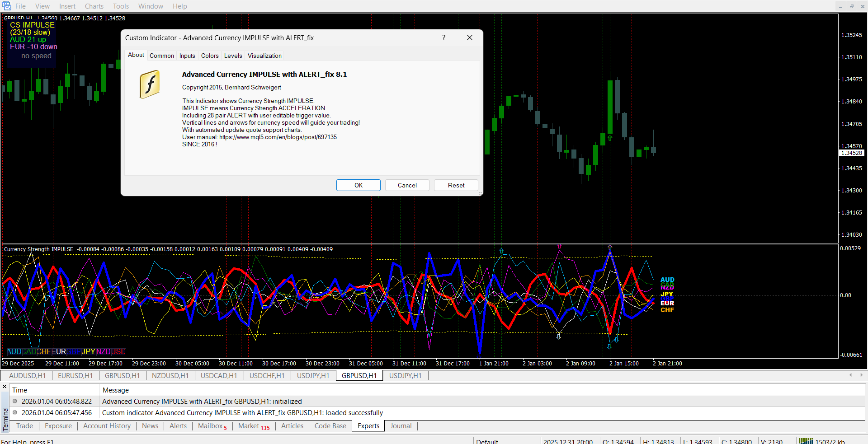The height and width of the screenshot is (444, 868).
Task: Open the Insert menu
Action: pos(67,6)
